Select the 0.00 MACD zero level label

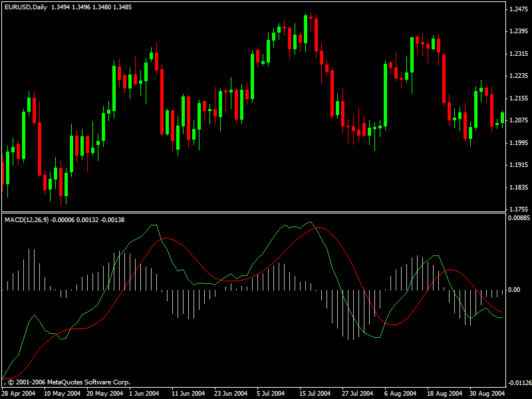[514, 290]
